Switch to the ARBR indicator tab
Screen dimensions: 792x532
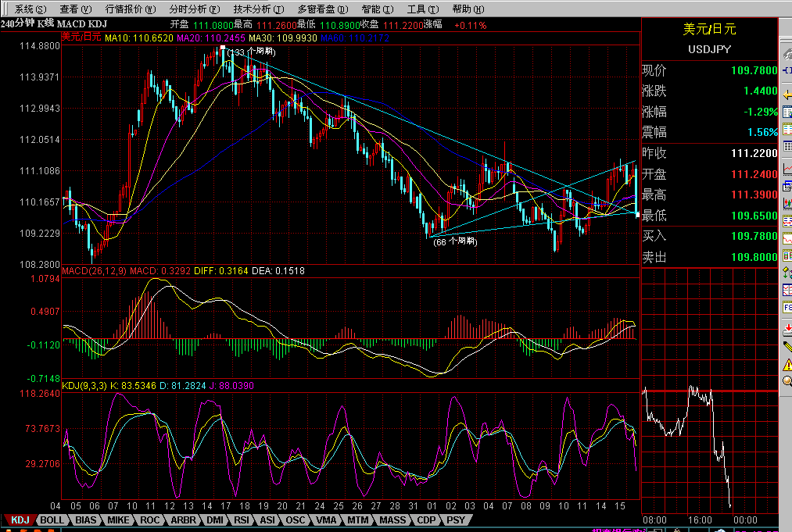[x=183, y=520]
